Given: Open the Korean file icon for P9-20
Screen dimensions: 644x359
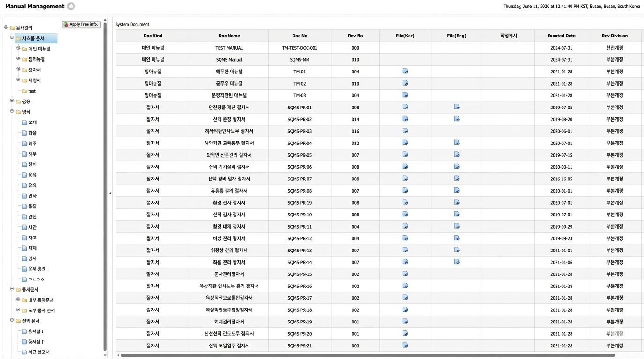Looking at the screenshot, I should (x=405, y=333).
